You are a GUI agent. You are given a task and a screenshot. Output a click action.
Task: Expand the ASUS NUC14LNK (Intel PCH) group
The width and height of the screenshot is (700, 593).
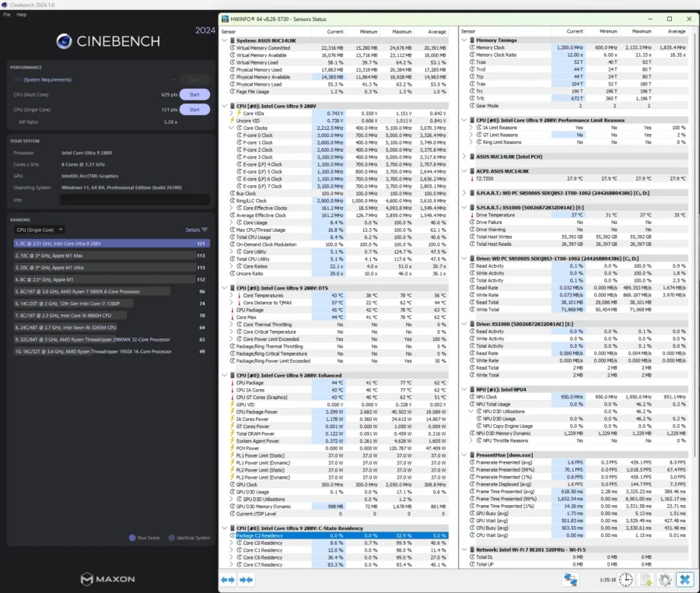click(x=464, y=156)
